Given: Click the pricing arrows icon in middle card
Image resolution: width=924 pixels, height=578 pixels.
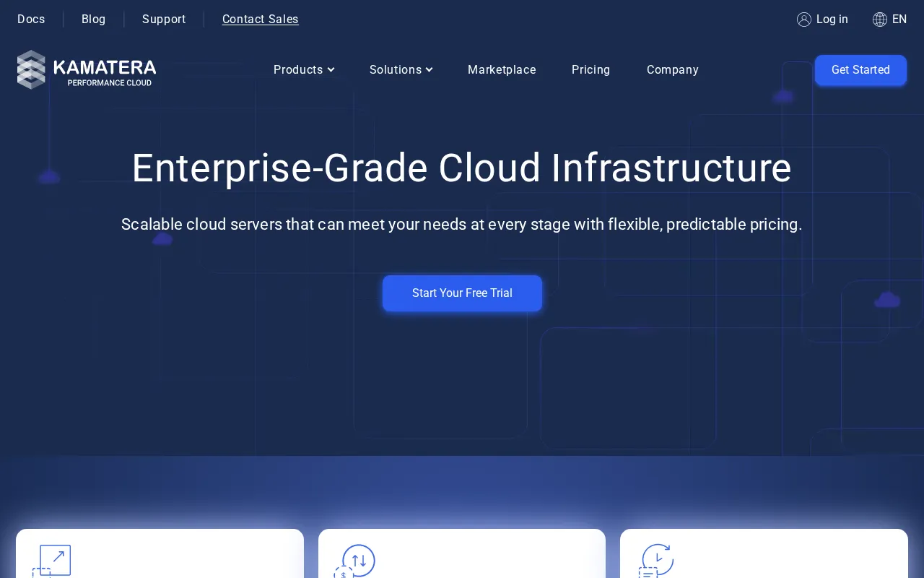Looking at the screenshot, I should tap(354, 561).
